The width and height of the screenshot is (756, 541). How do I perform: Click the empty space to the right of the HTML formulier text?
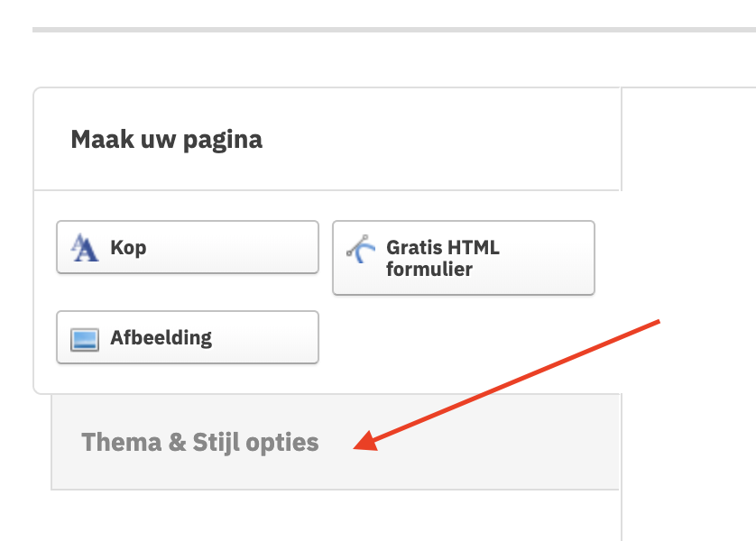[545, 258]
